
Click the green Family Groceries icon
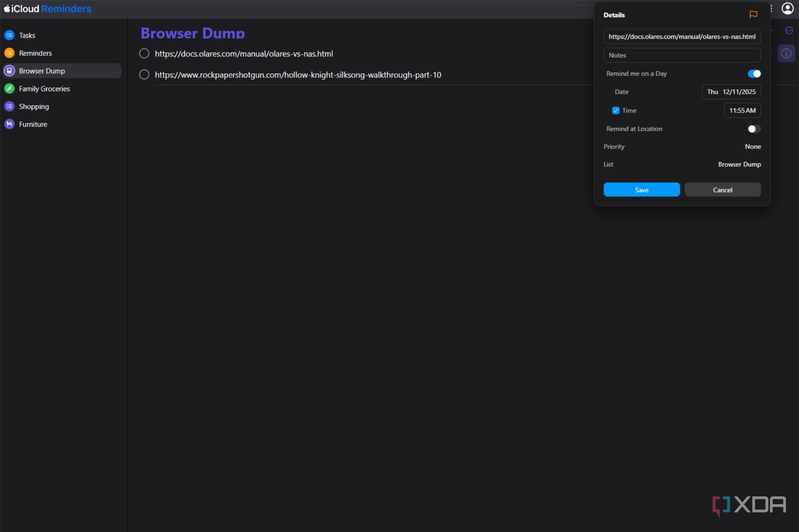9,89
